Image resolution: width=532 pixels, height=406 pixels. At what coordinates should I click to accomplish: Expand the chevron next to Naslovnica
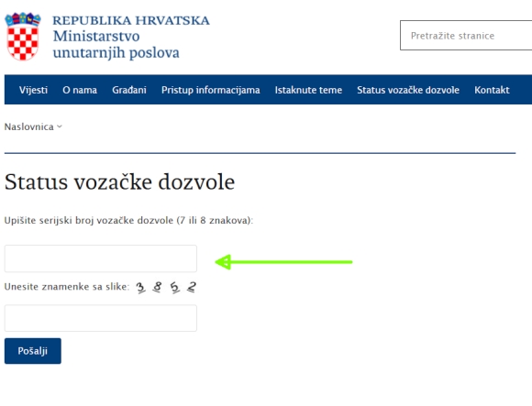coord(60,126)
